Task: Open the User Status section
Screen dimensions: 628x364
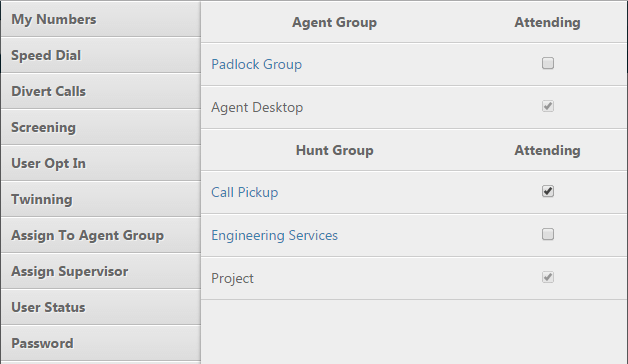Action: [x=101, y=308]
